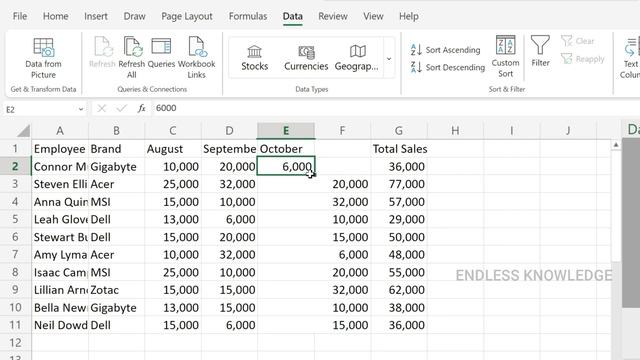Switch to the Draw tab
Image resolution: width=640 pixels, height=360 pixels.
click(x=134, y=16)
